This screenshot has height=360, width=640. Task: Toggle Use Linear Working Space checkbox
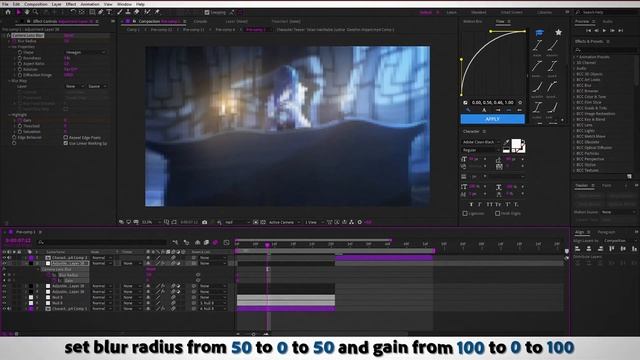click(66, 143)
